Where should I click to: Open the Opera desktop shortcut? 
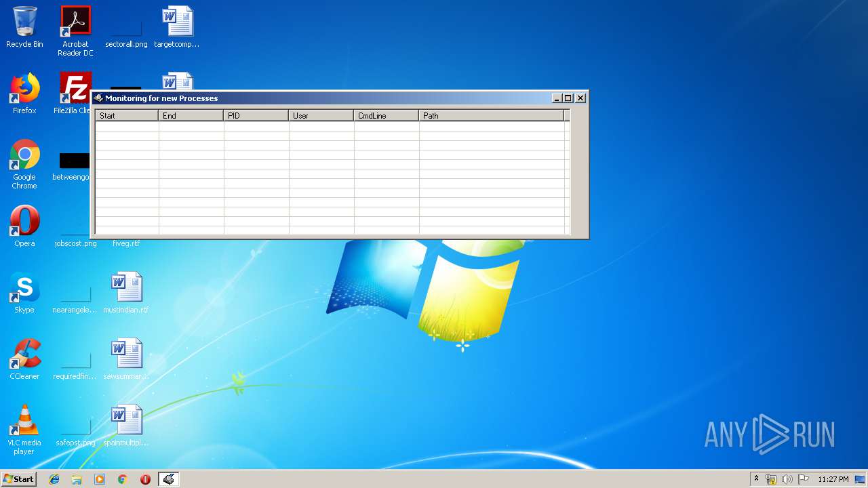point(24,226)
